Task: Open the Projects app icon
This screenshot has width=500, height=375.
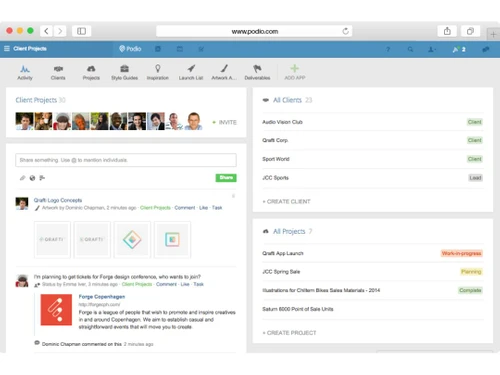Action: pos(91,72)
